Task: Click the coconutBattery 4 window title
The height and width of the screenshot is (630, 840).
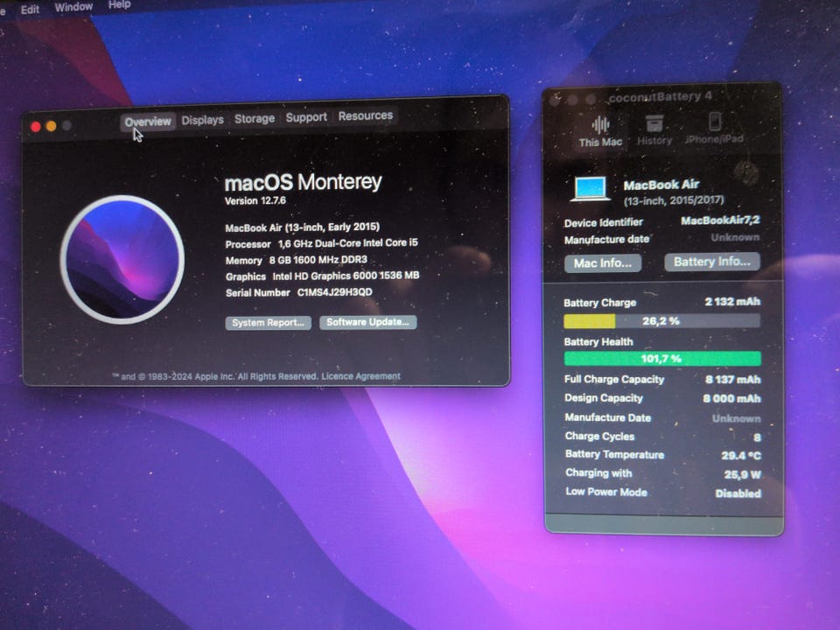Action: (x=660, y=97)
